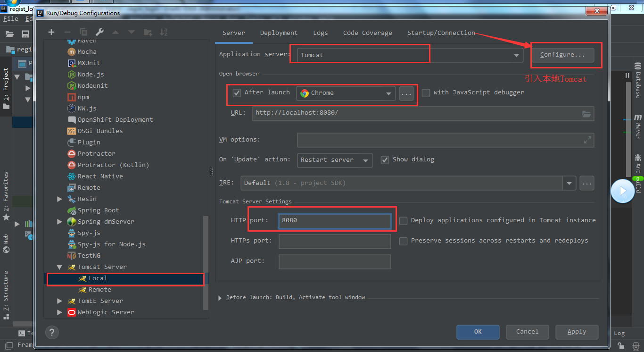Select Remote under Tomcat Server
The width and height of the screenshot is (644, 352).
[x=99, y=289]
